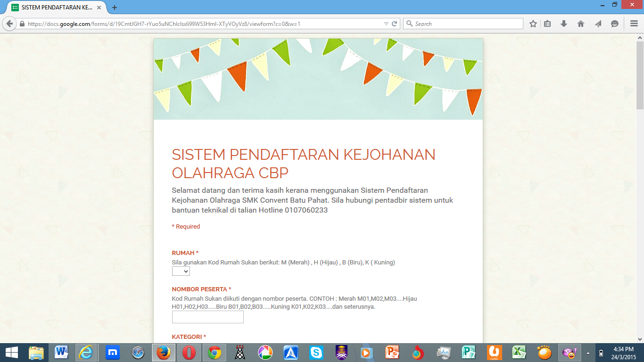Expand the RUMAH dropdown list

181,271
